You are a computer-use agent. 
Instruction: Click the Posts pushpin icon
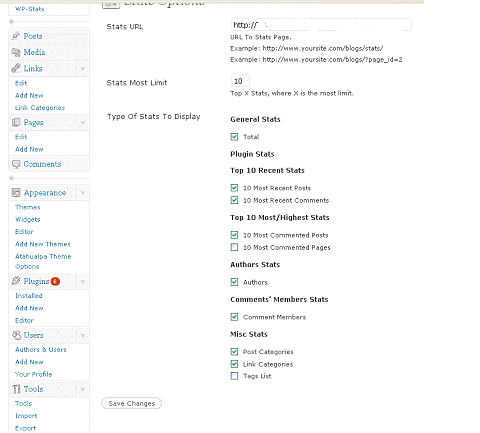(16, 36)
